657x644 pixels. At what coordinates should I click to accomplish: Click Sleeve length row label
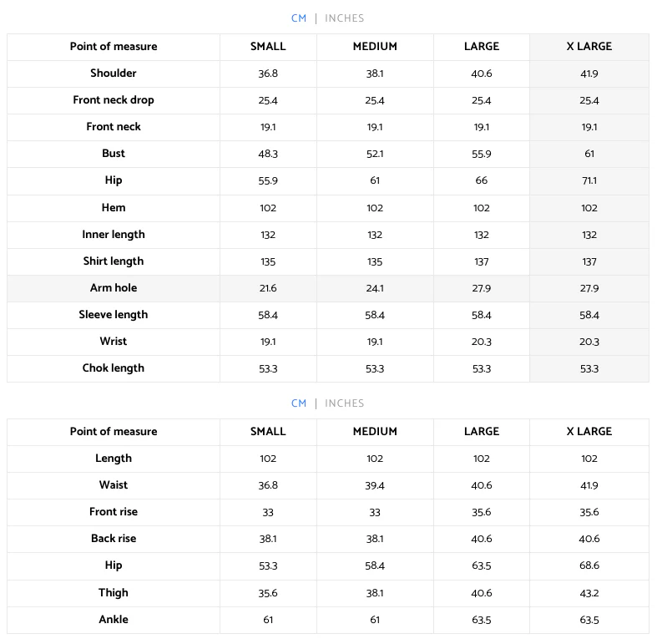tap(114, 314)
